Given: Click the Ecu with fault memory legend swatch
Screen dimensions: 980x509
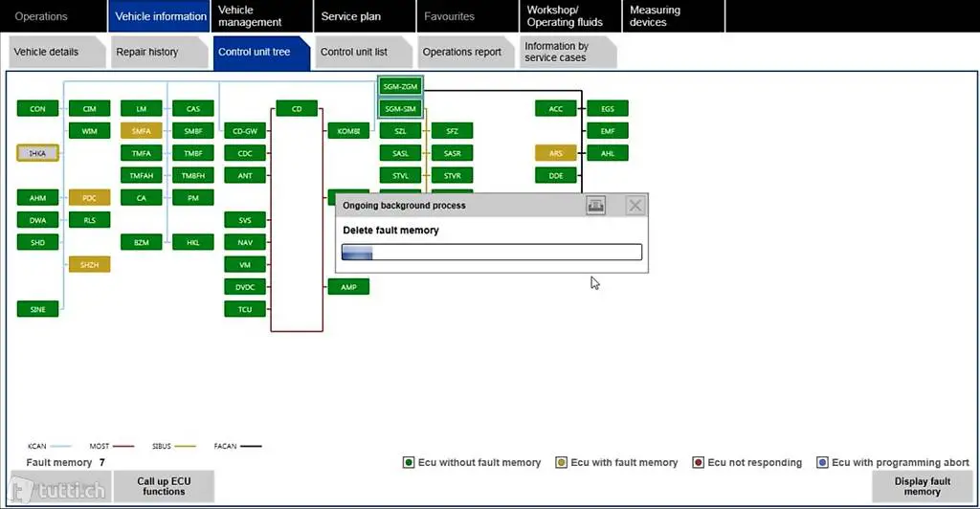Looking at the screenshot, I should [x=561, y=463].
